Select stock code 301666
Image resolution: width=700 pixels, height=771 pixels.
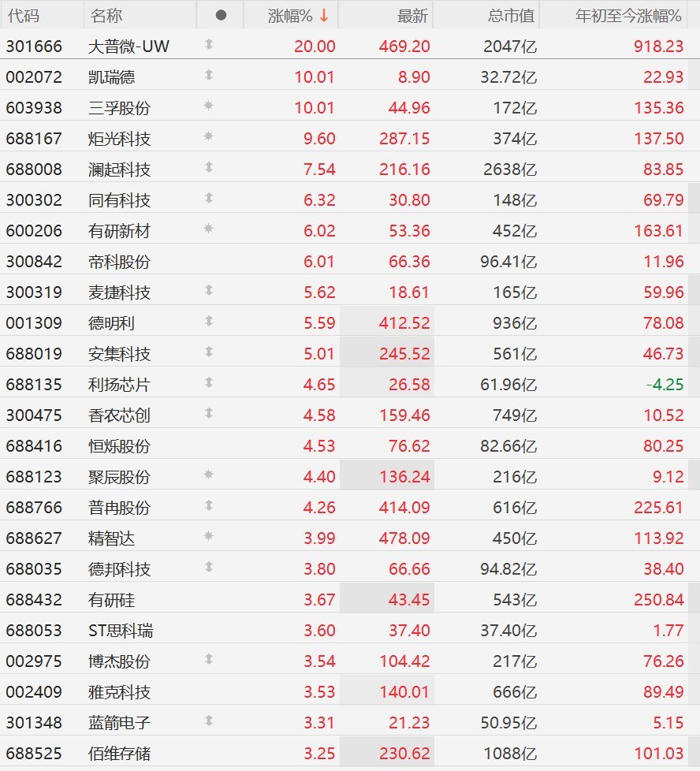(x=34, y=47)
